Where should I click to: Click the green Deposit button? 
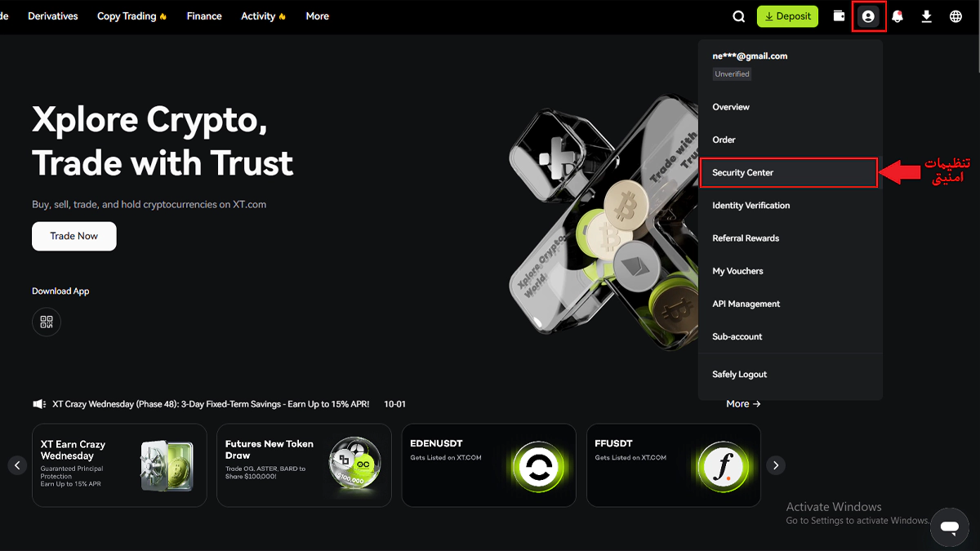click(787, 16)
